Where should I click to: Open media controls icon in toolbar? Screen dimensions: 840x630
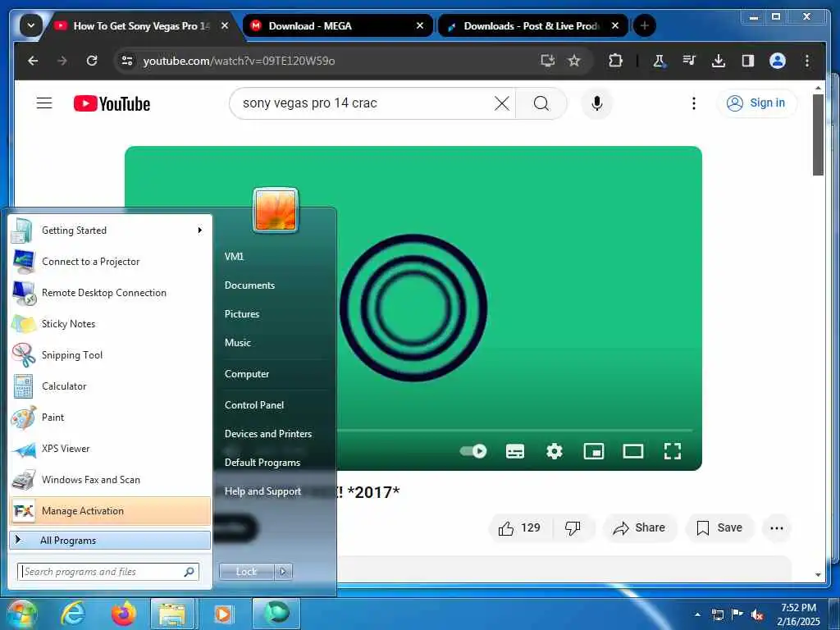pos(689,61)
